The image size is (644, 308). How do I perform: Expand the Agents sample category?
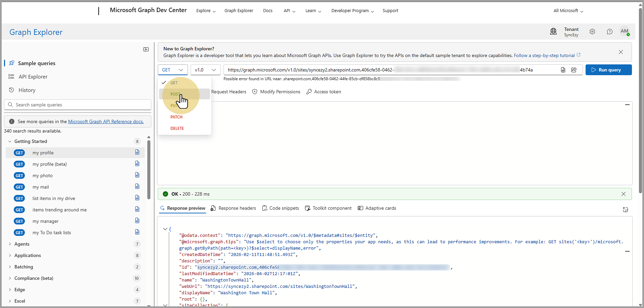pyautogui.click(x=22, y=244)
